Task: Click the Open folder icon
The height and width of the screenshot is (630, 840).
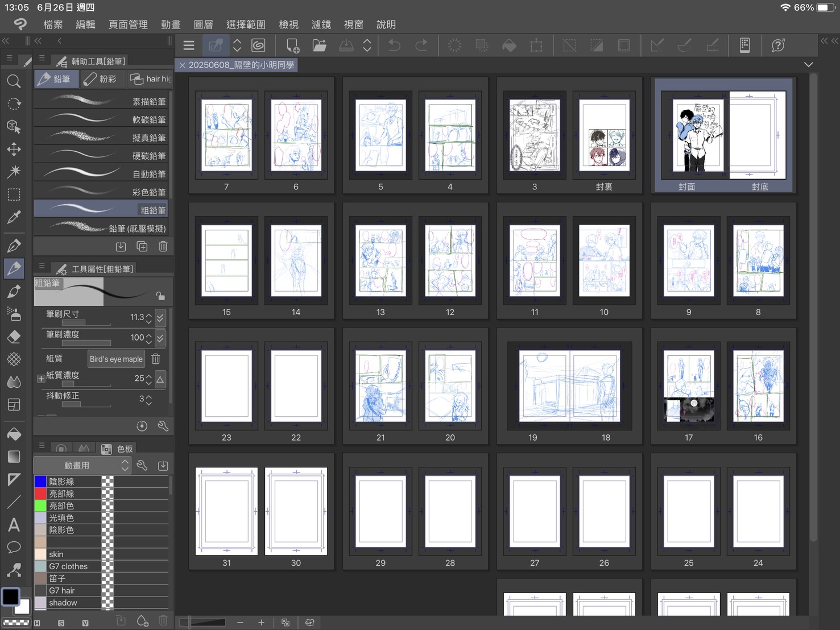Action: [320, 45]
